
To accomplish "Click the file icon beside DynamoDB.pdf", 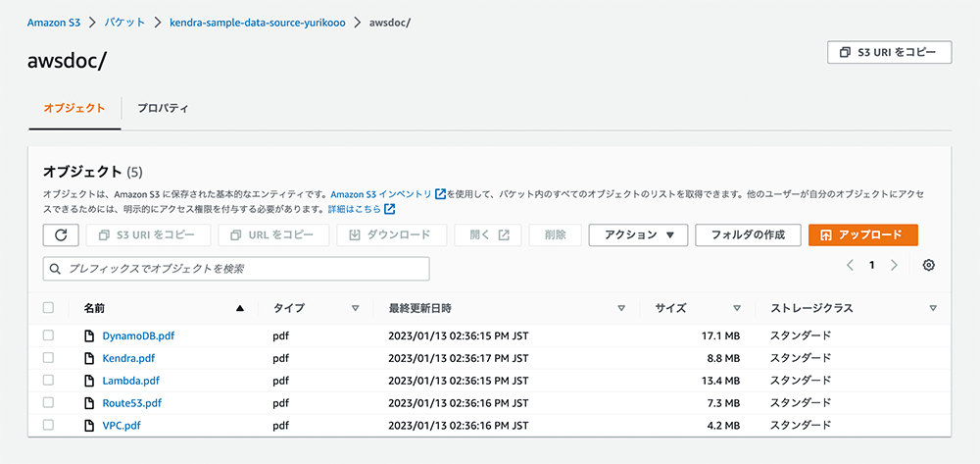I will [89, 335].
